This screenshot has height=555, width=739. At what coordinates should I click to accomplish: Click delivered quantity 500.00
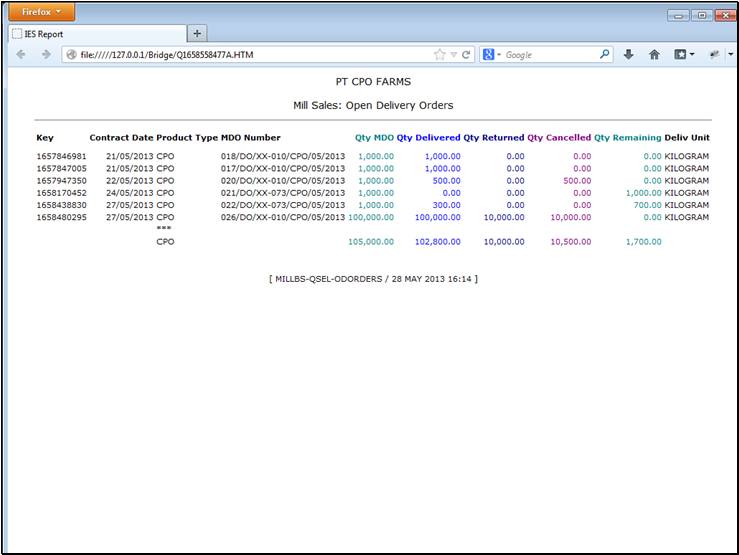[x=446, y=180]
